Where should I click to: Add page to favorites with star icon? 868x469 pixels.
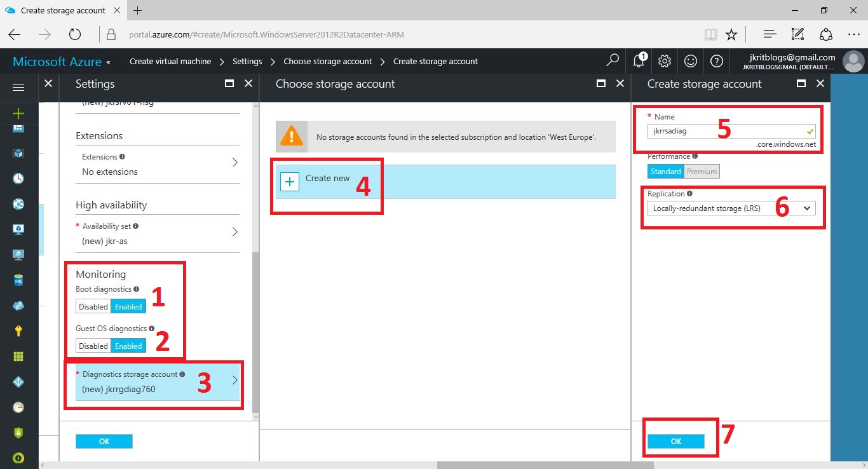point(731,34)
